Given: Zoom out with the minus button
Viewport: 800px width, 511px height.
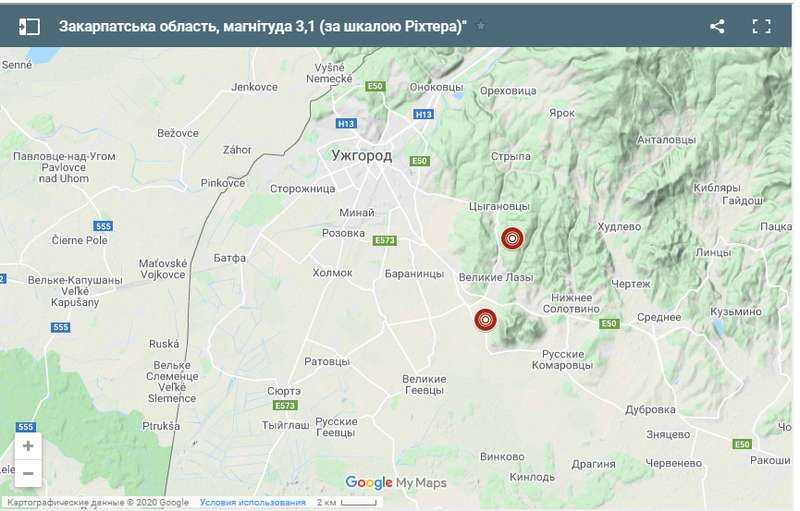Looking at the screenshot, I should pos(28,473).
